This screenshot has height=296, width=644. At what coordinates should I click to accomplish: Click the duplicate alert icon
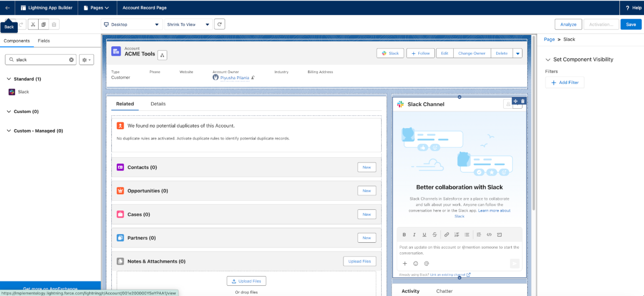120,125
